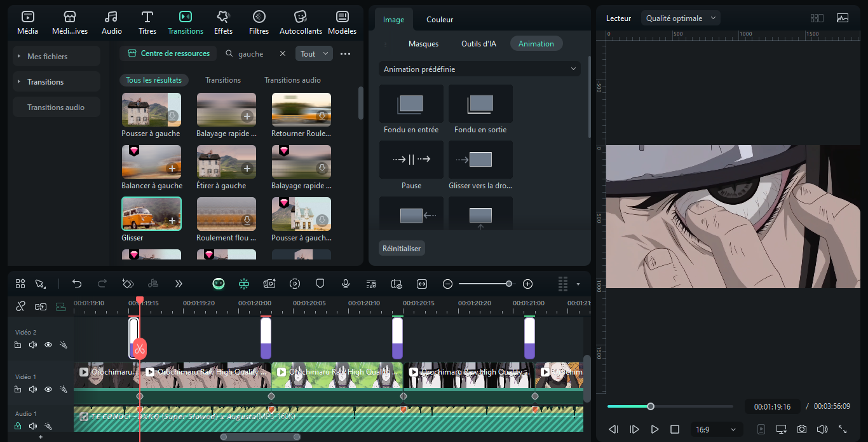Click the zoom in plus on timeline
The height and width of the screenshot is (442, 868).
[527, 284]
